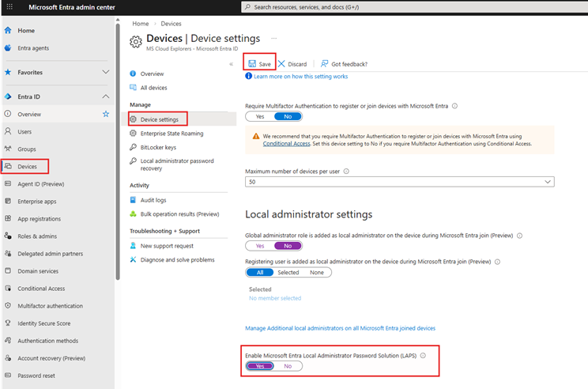Click the Discard X icon
This screenshot has width=588, height=389.
(281, 63)
